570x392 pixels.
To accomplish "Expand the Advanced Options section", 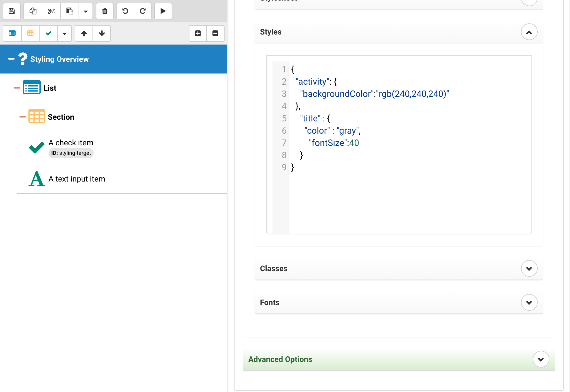I will [x=541, y=359].
